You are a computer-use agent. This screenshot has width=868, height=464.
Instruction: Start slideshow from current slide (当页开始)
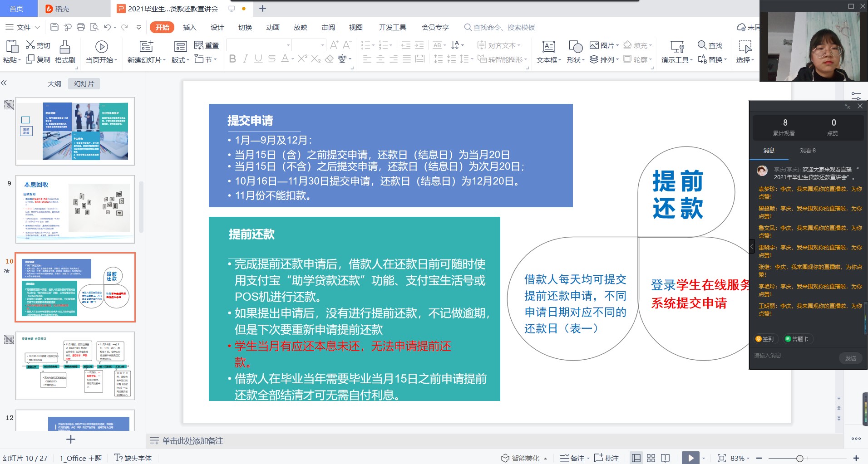pyautogui.click(x=101, y=46)
